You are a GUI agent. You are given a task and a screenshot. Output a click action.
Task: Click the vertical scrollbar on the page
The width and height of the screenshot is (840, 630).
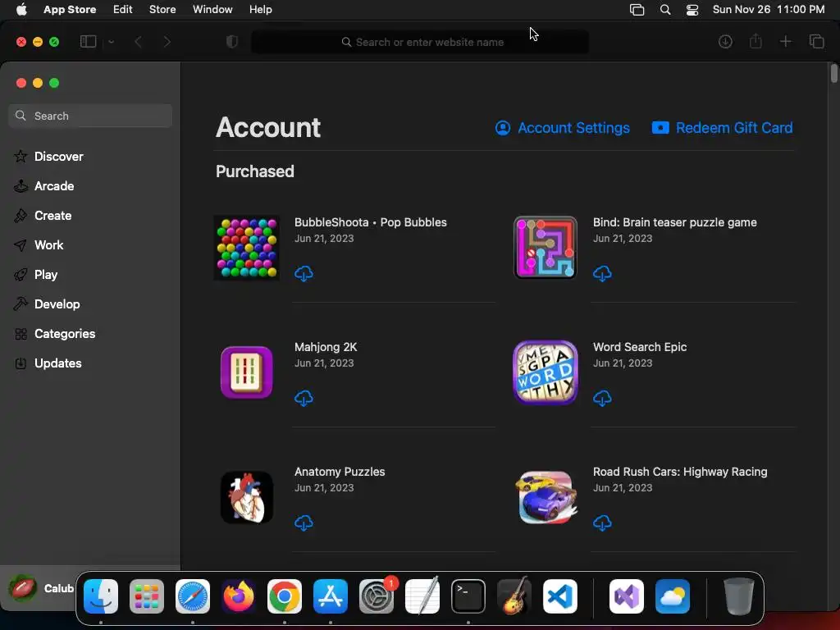[834, 73]
